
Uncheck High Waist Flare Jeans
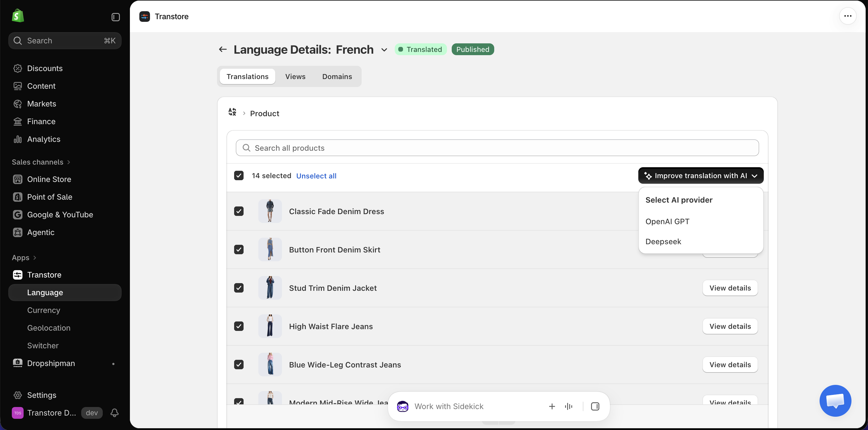239,326
